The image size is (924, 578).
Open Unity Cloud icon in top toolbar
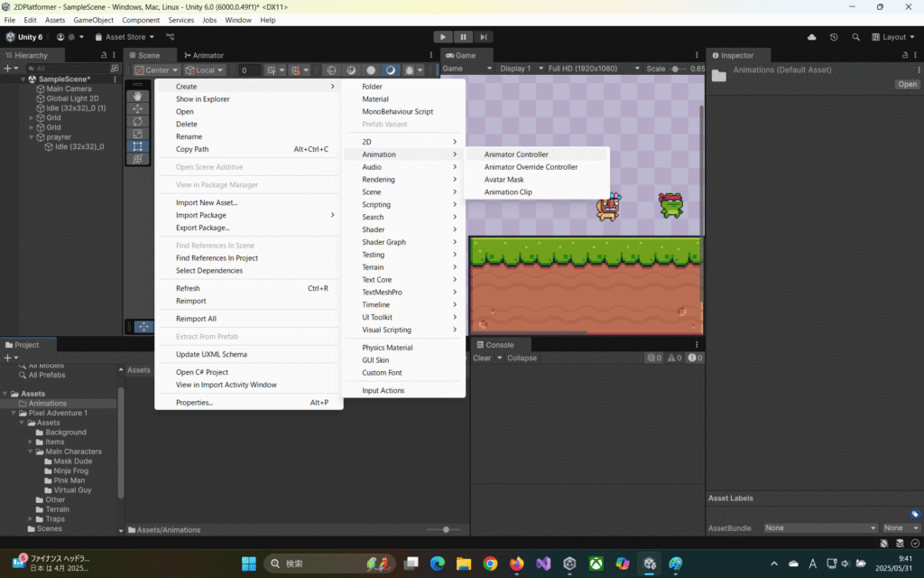(811, 36)
